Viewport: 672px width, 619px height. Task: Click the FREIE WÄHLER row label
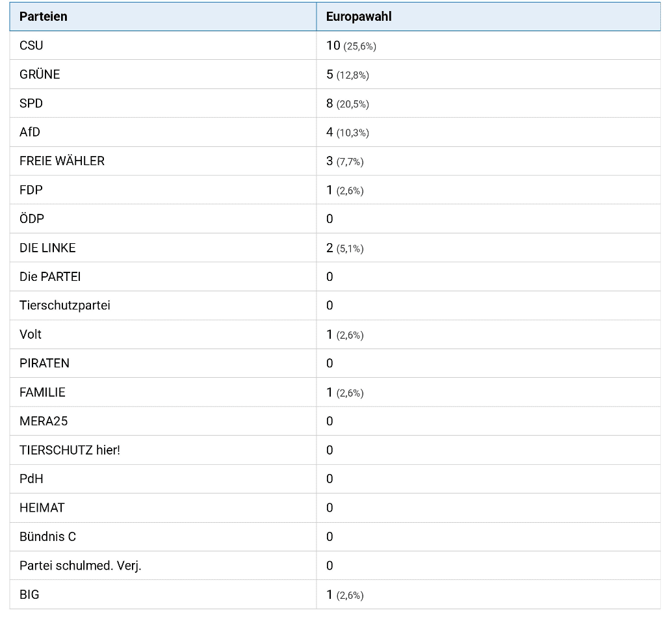coord(62,161)
